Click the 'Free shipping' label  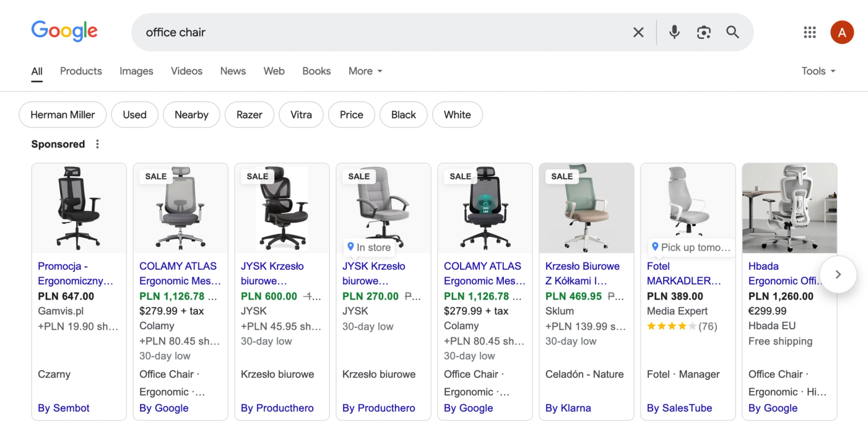tap(780, 341)
